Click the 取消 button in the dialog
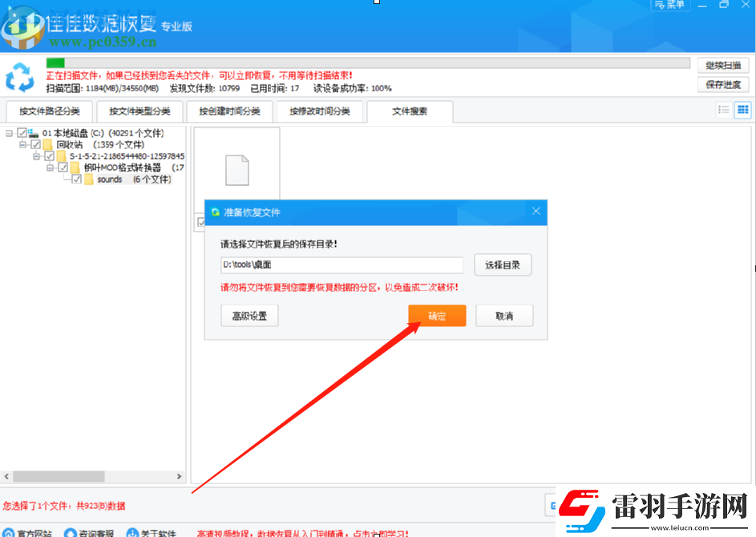 504,316
